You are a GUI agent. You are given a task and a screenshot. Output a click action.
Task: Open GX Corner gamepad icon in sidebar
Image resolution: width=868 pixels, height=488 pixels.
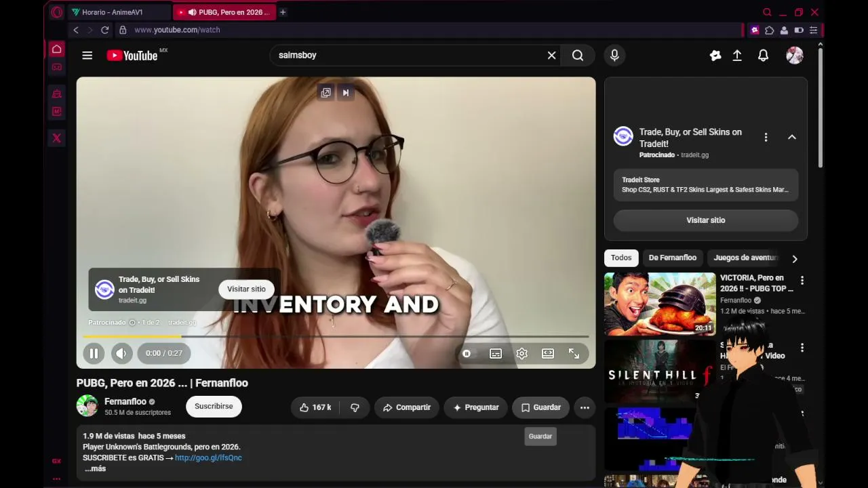coord(57,67)
